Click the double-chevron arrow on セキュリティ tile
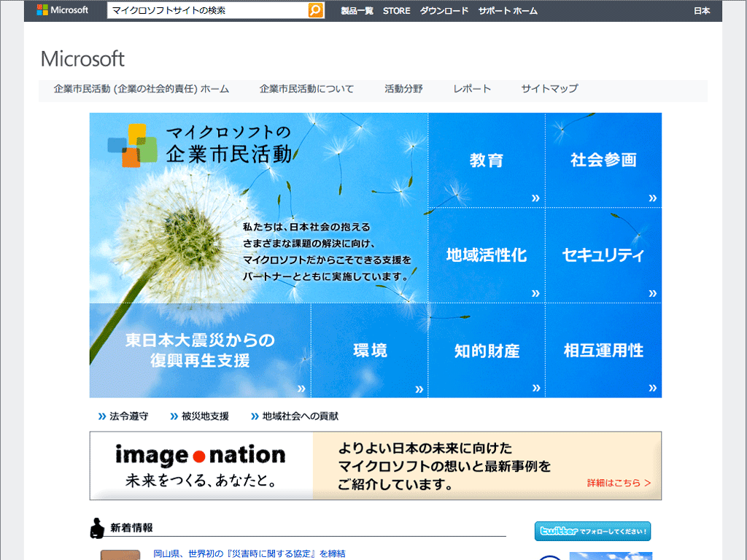 click(653, 293)
